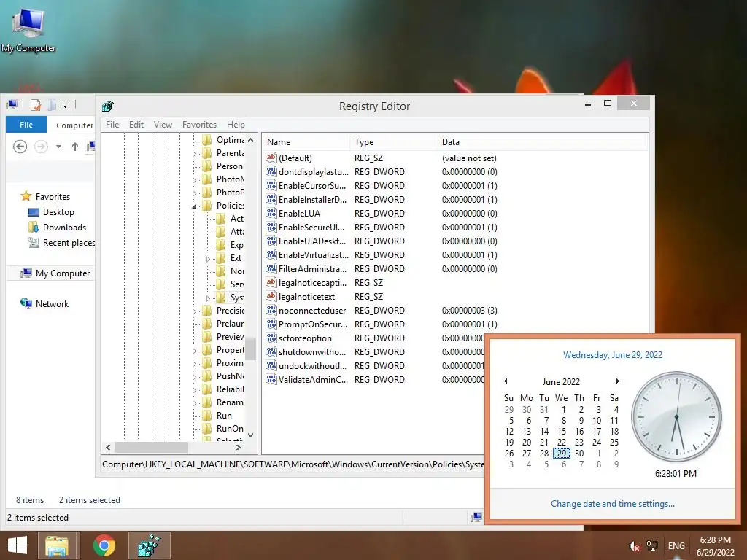This screenshot has width=747, height=560.
Task: Open Explorer recent locations dropdown arrow
Action: [58, 147]
